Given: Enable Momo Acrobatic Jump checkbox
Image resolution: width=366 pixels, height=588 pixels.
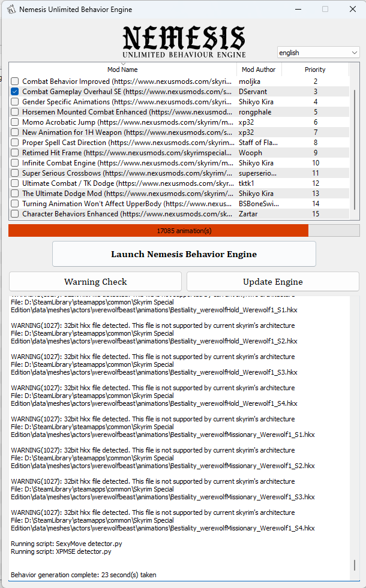Looking at the screenshot, I should (x=14, y=122).
